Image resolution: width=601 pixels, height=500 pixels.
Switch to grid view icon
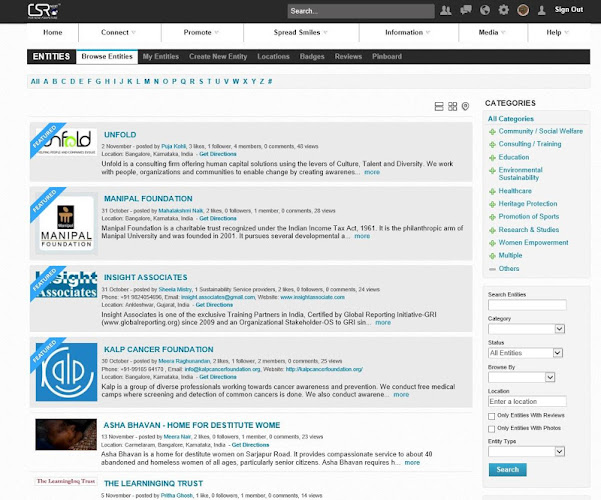452,106
